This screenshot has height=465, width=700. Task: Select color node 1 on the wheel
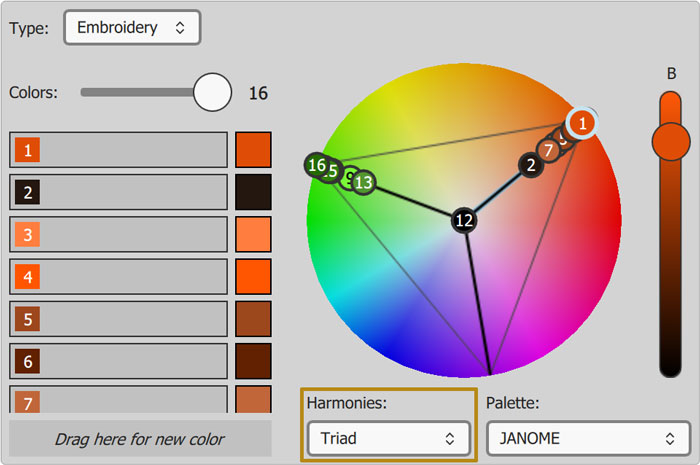[x=582, y=123]
